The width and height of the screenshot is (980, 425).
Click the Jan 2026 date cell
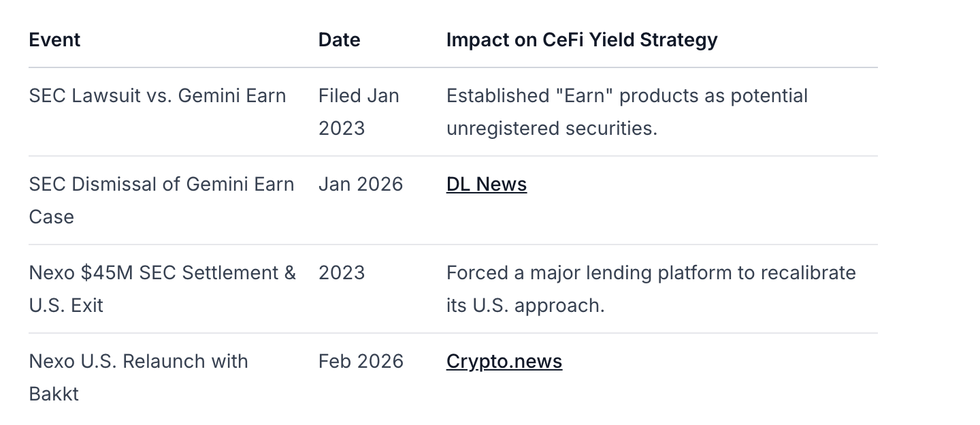(361, 185)
